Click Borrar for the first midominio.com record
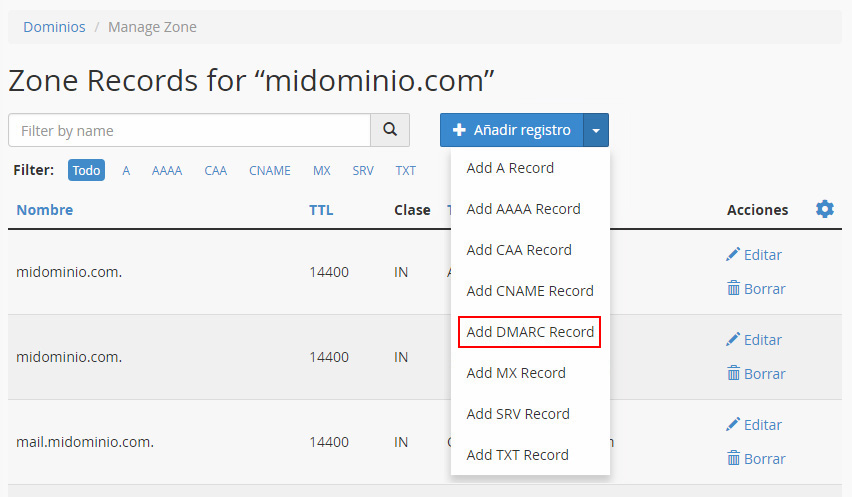This screenshot has height=497, width=852. coord(755,289)
